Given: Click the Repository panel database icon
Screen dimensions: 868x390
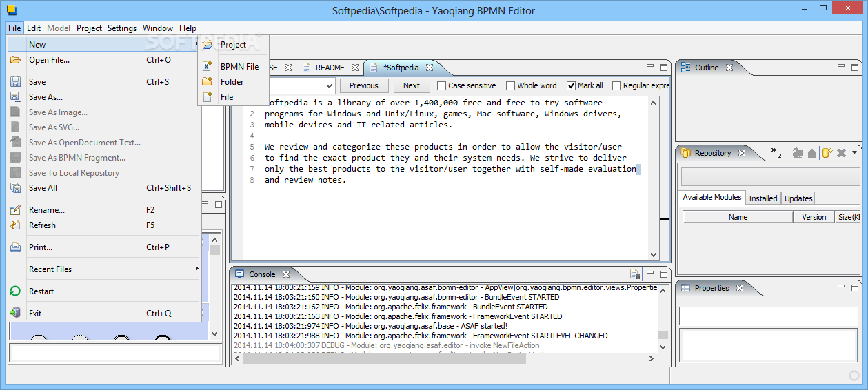Looking at the screenshot, I should click(x=685, y=153).
